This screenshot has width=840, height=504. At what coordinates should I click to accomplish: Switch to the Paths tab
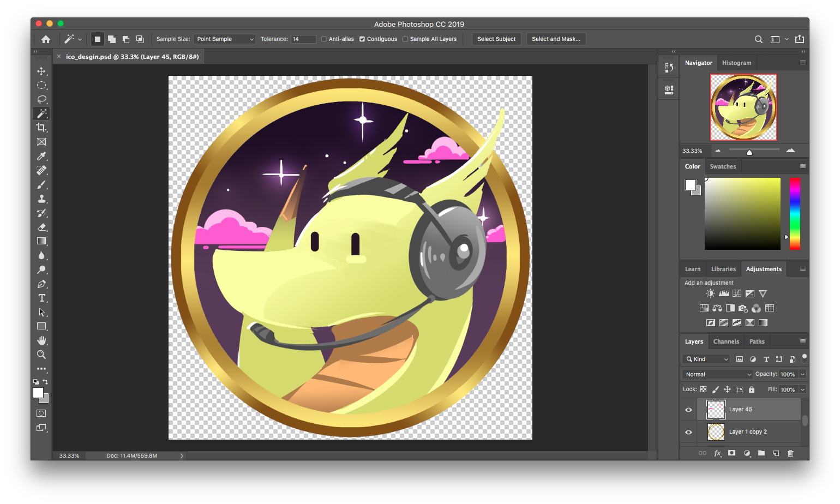coord(757,341)
